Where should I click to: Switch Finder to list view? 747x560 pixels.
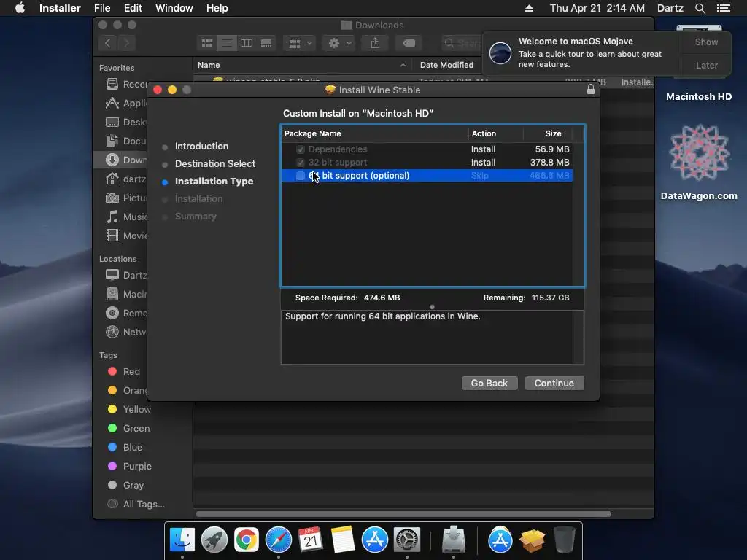coord(227,43)
